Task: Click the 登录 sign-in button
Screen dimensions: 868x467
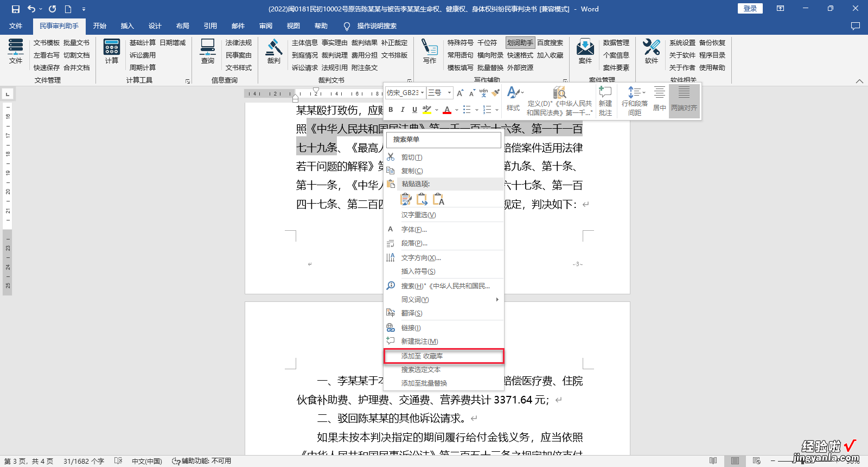Action: [x=750, y=9]
